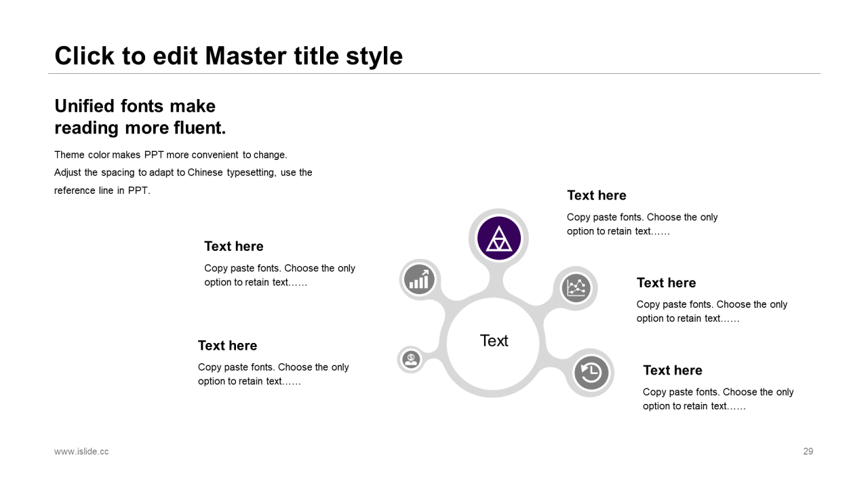Screen dimensions: 868x488
Task: Click the slide number 29
Action: coord(808,451)
